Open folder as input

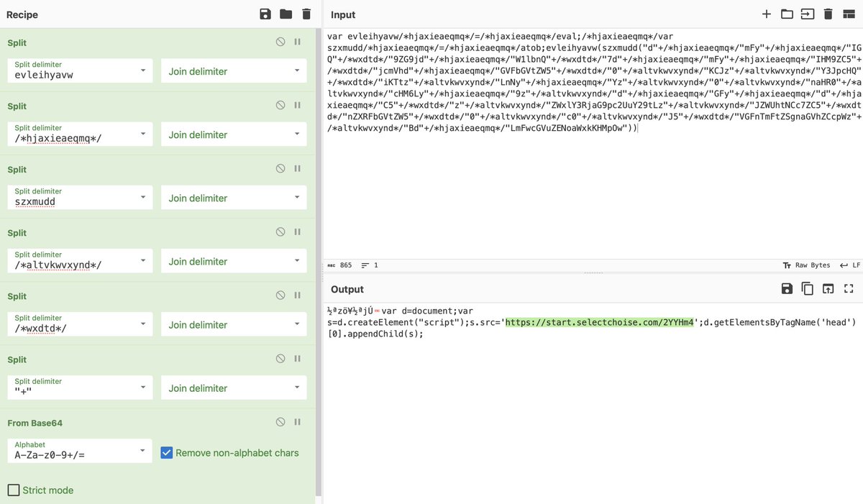pos(787,14)
